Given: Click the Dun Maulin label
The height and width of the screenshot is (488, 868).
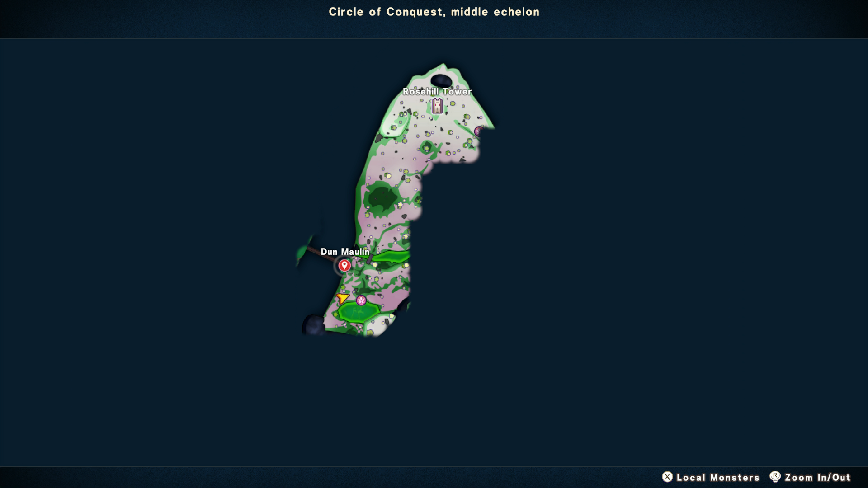Looking at the screenshot, I should pyautogui.click(x=345, y=252).
